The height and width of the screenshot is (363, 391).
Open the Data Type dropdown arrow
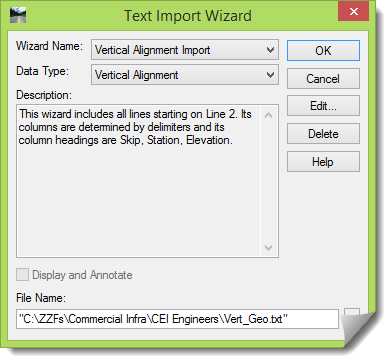[x=270, y=75]
